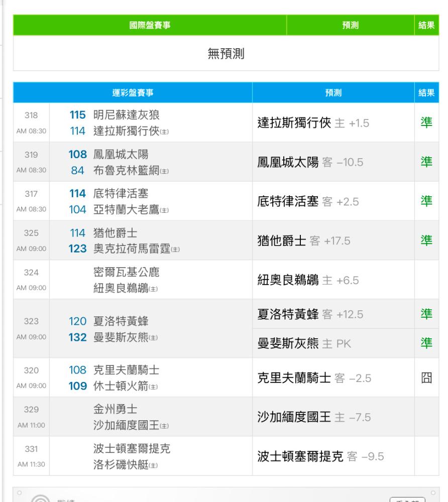Image resolution: width=448 pixels, height=502 pixels.
Task: Click the 準 result for 曼斐斯灰熊 prediction
Action: pos(426,343)
